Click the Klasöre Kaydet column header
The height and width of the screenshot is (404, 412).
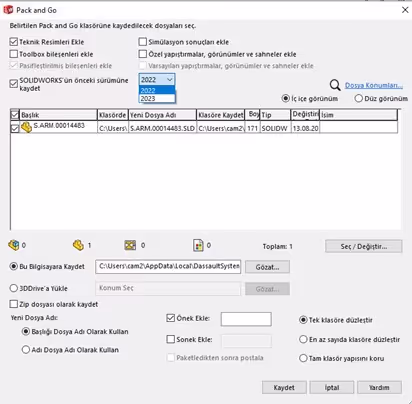(x=221, y=115)
